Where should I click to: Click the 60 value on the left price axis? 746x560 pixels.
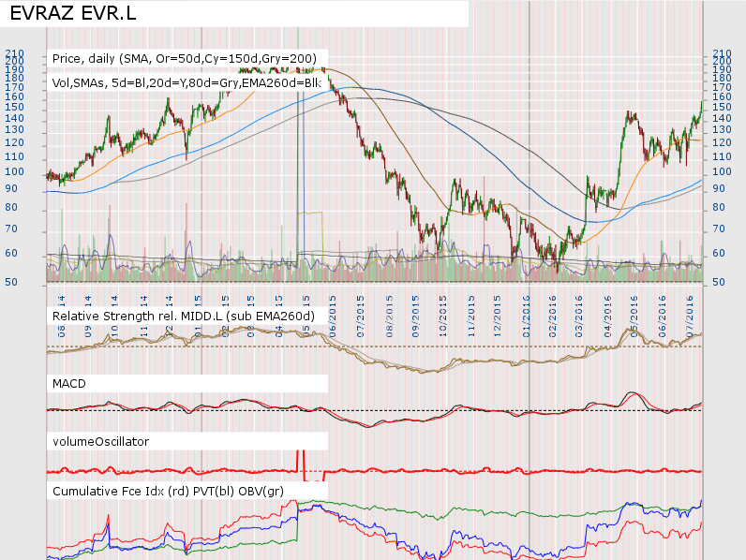(x=11, y=254)
